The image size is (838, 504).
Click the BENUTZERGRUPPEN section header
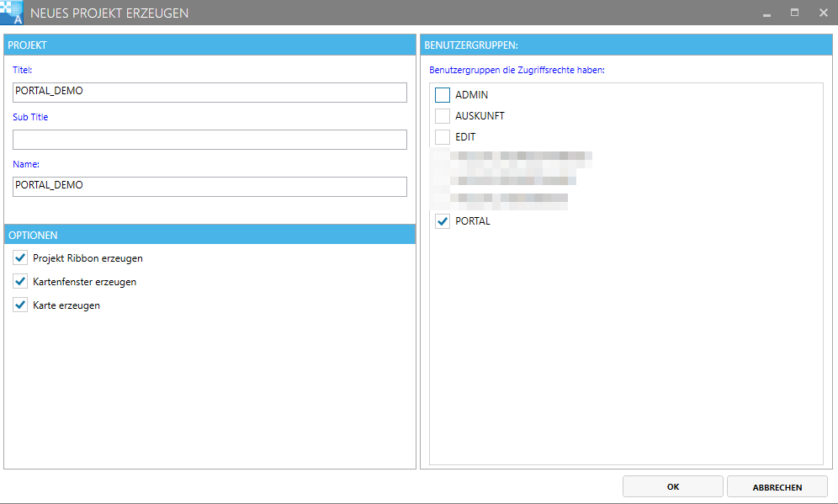(x=626, y=45)
